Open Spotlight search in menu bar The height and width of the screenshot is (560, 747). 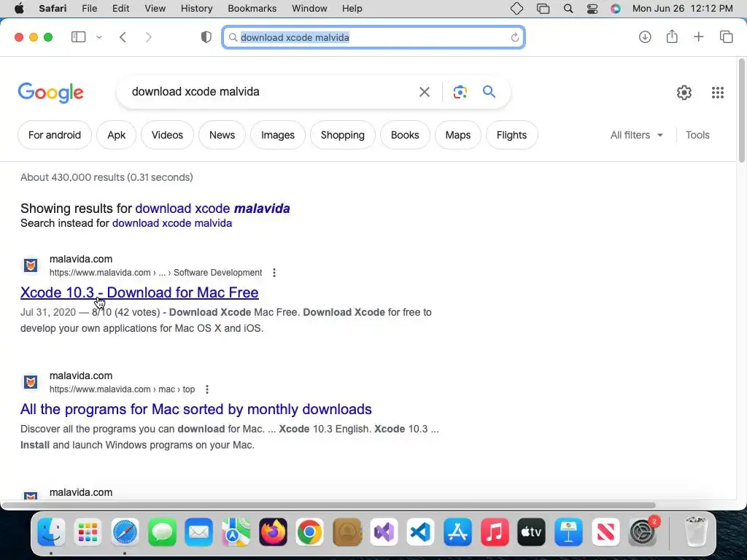click(568, 9)
